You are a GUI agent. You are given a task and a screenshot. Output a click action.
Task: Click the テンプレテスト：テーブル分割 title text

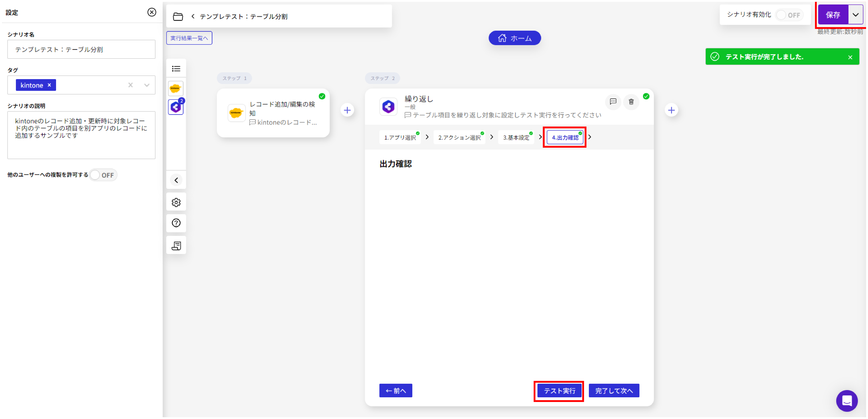(244, 16)
